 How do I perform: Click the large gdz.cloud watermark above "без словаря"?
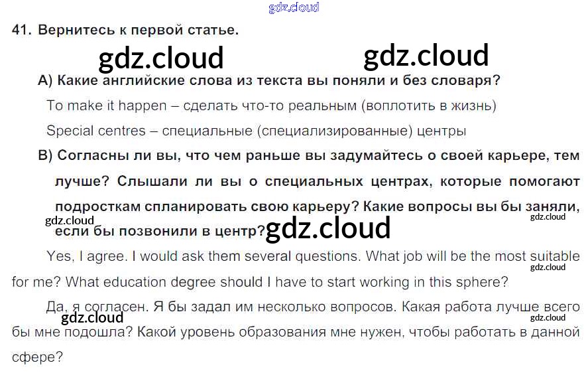click(x=426, y=56)
